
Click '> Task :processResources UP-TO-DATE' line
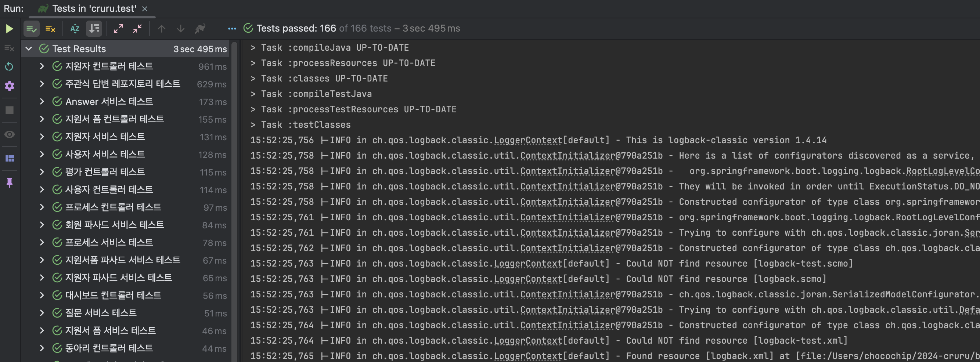pos(343,63)
